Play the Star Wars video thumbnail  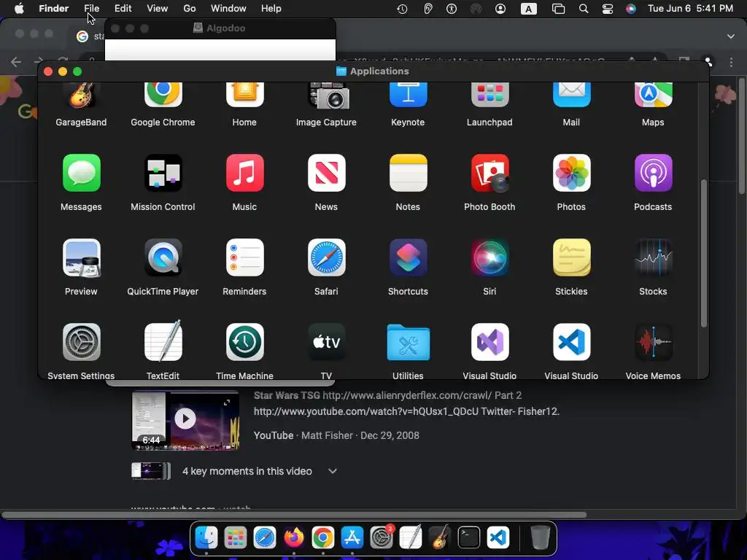click(x=185, y=419)
